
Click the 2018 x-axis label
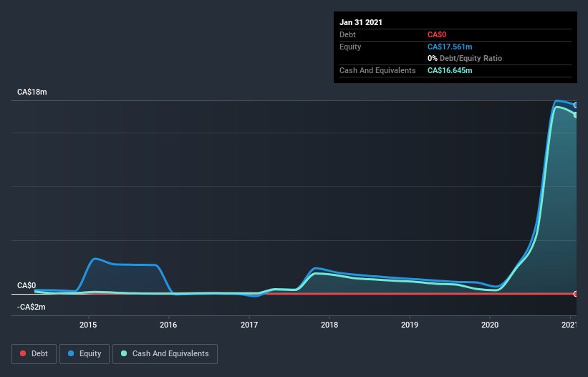(x=329, y=325)
